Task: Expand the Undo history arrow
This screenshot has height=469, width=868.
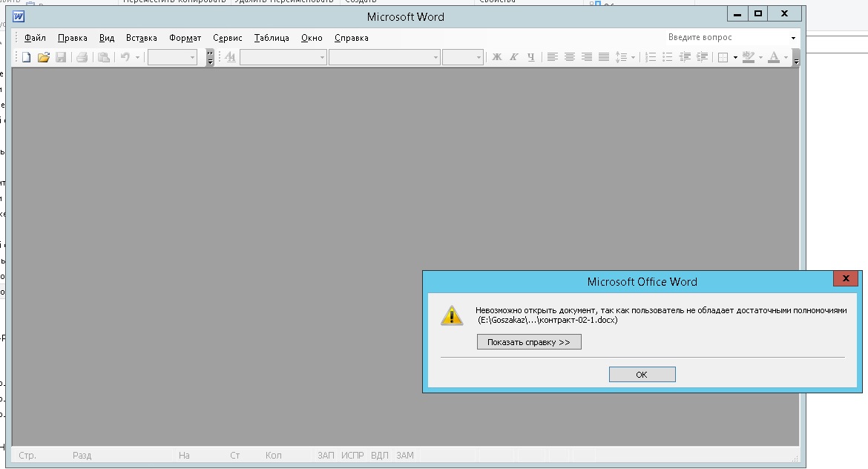Action: click(x=137, y=57)
